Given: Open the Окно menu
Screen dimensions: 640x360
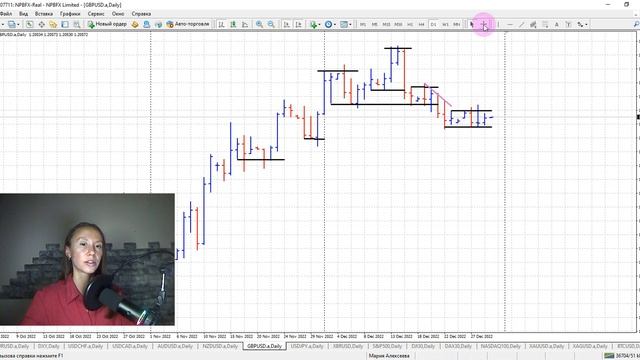Looking at the screenshot, I should 118,14.
